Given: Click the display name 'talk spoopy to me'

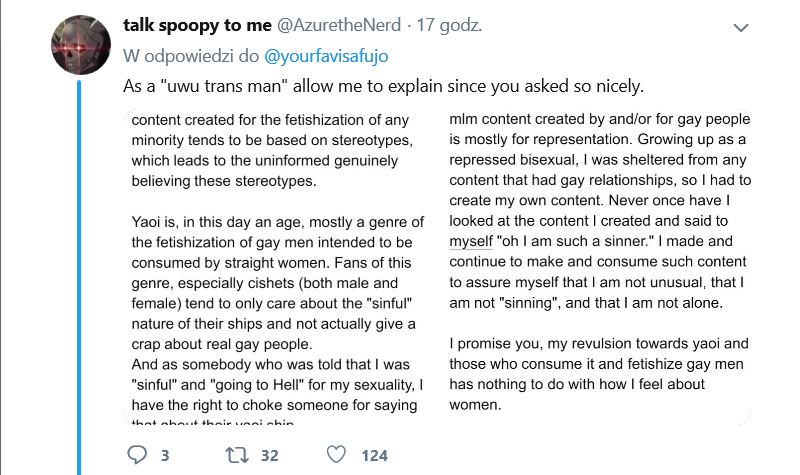Looking at the screenshot, I should point(197,25).
